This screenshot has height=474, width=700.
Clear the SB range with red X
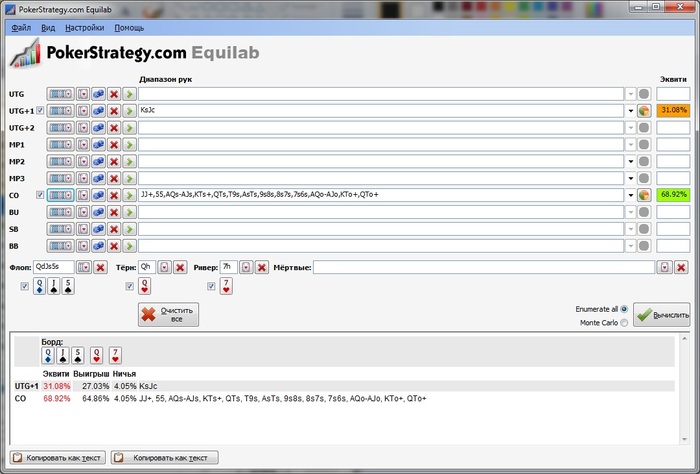click(x=114, y=229)
